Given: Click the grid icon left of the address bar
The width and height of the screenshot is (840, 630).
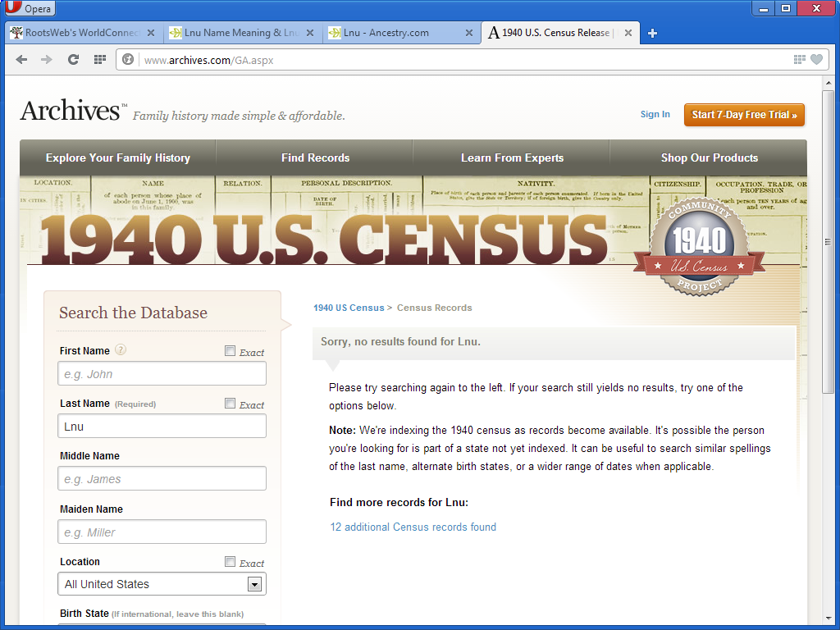Looking at the screenshot, I should tap(98, 59).
